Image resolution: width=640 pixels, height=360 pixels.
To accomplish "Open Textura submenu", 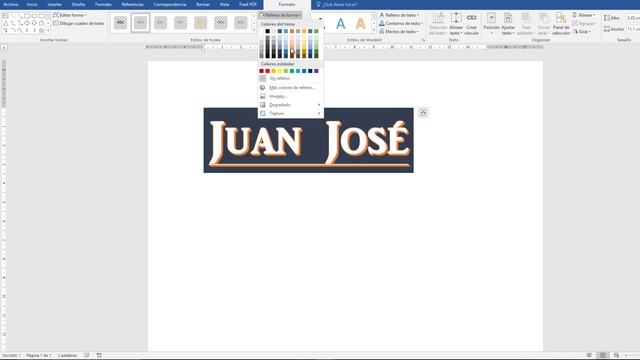I will tap(290, 113).
